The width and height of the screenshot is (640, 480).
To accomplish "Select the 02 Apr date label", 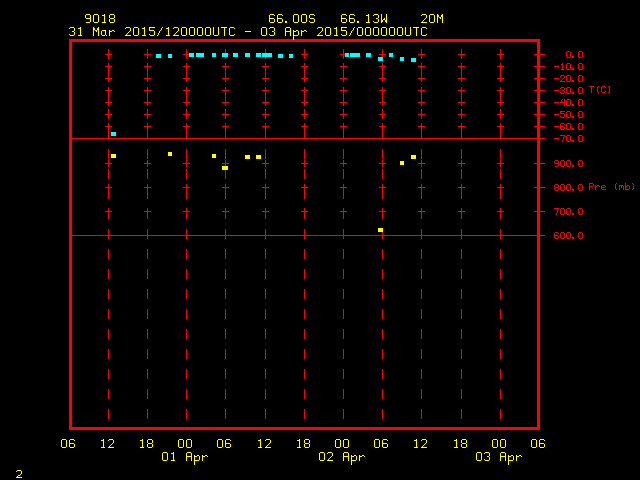I will (341, 457).
